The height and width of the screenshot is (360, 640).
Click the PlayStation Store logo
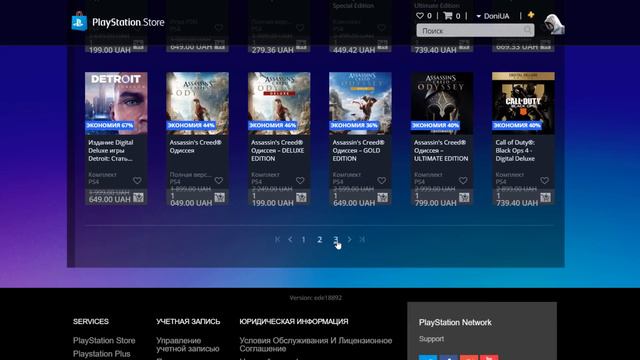[x=118, y=22]
